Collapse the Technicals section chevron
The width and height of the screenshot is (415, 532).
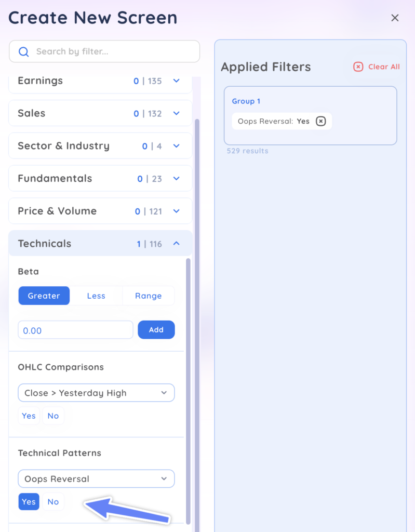click(176, 243)
